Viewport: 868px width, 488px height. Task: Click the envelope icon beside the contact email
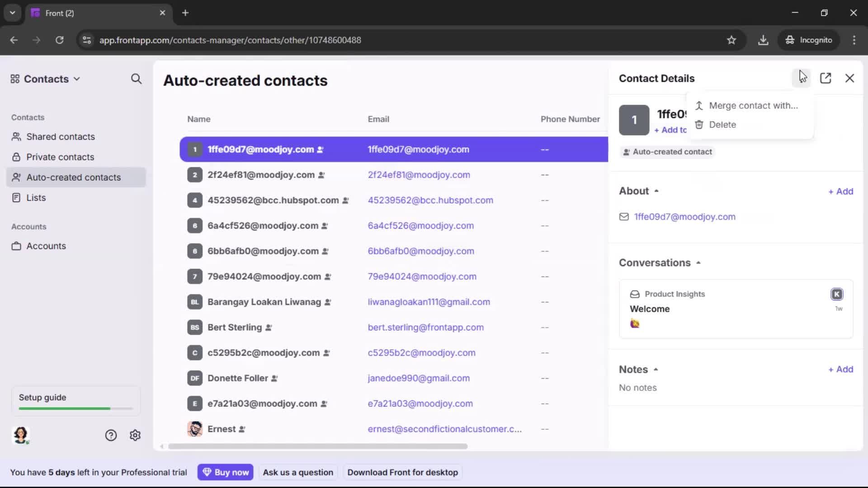(624, 217)
